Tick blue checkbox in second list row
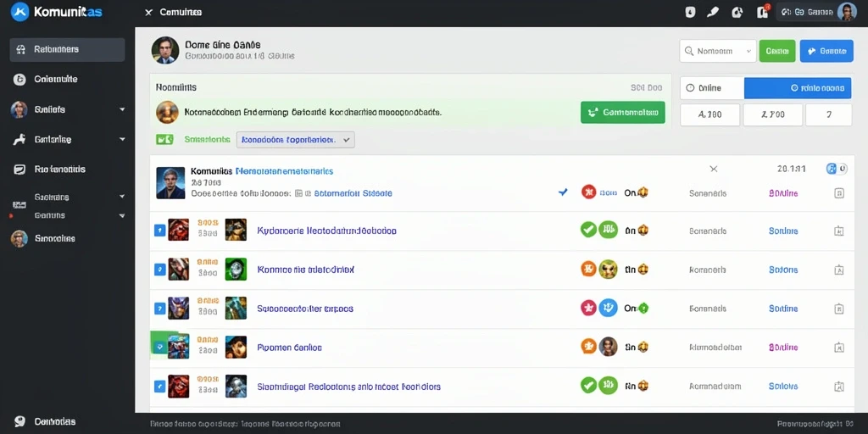Screen dimensions: 868x434 point(159,231)
